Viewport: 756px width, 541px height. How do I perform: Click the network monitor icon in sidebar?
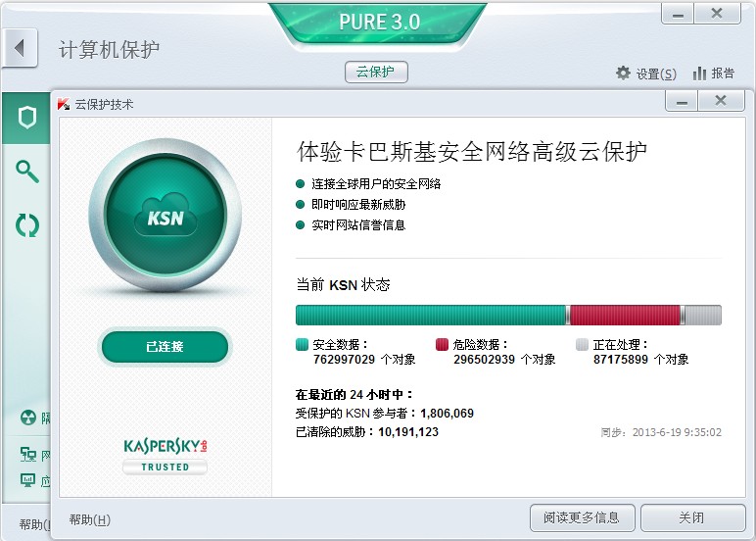click(28, 455)
